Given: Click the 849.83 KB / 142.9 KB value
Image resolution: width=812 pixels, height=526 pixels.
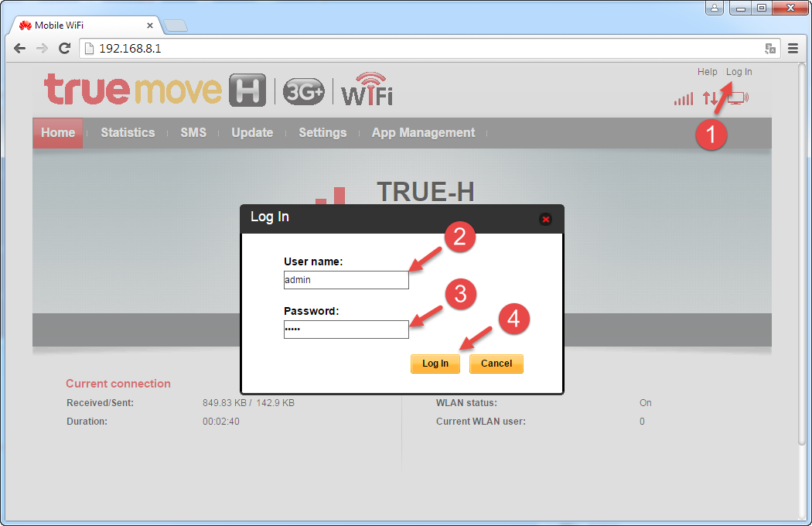Looking at the screenshot, I should click(x=248, y=403).
